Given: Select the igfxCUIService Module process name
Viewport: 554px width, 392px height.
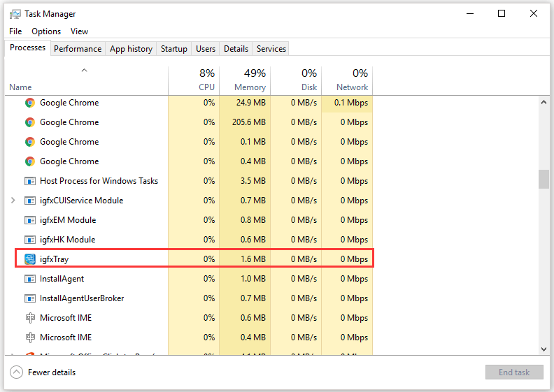Looking at the screenshot, I should 82,201.
